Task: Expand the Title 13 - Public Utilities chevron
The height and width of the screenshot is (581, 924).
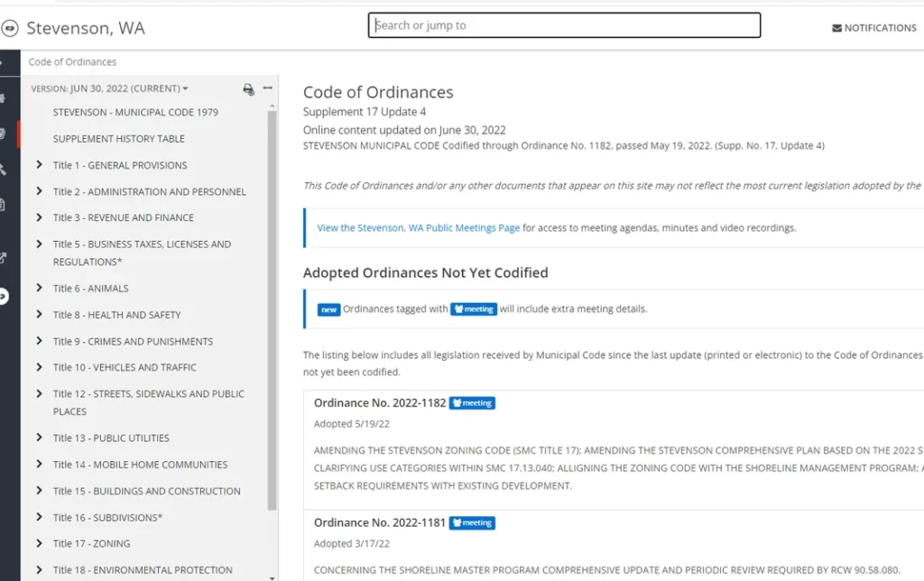Action: click(x=39, y=438)
